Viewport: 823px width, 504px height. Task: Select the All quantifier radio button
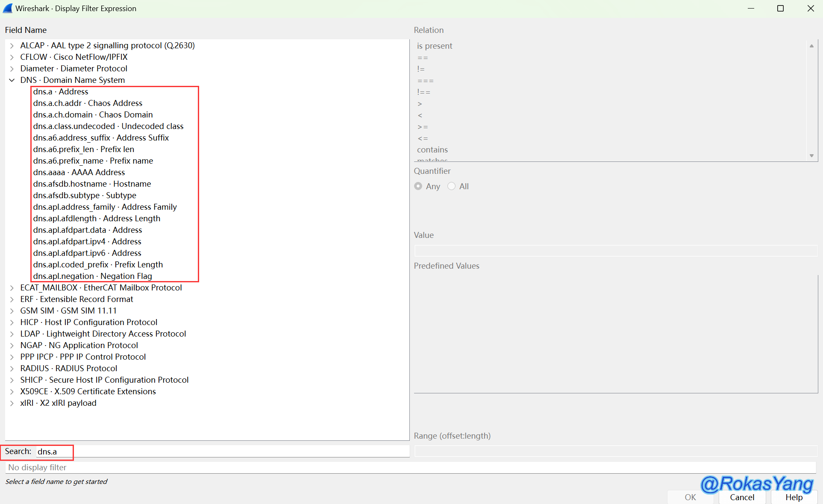point(451,186)
